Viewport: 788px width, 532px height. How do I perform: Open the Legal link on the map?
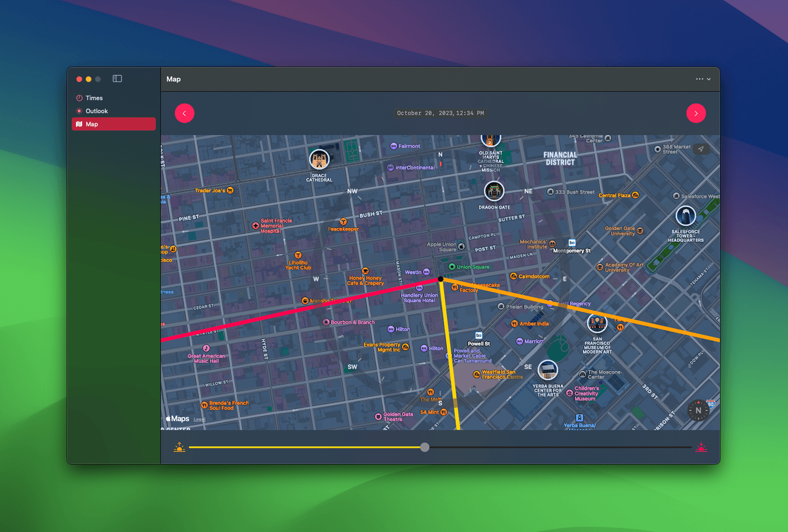[x=199, y=419]
